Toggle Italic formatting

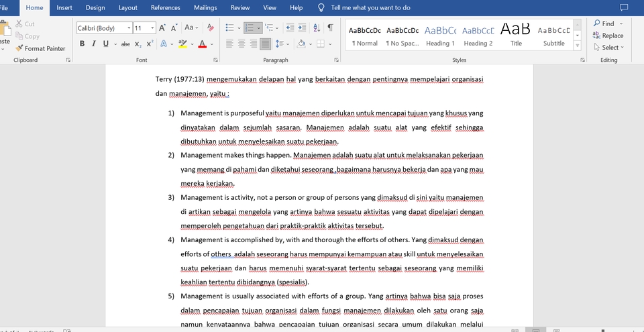click(x=93, y=44)
